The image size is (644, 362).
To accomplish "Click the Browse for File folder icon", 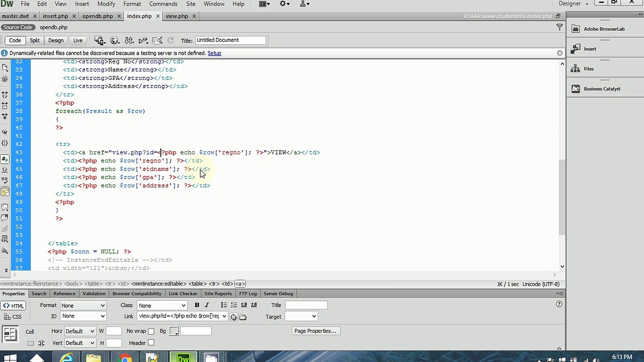I will pos(243,317).
